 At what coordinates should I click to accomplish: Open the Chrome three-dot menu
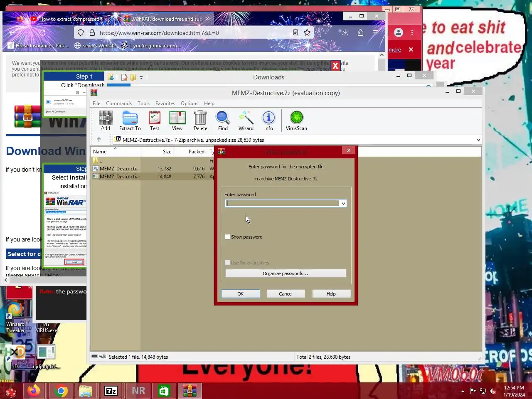coord(412,32)
